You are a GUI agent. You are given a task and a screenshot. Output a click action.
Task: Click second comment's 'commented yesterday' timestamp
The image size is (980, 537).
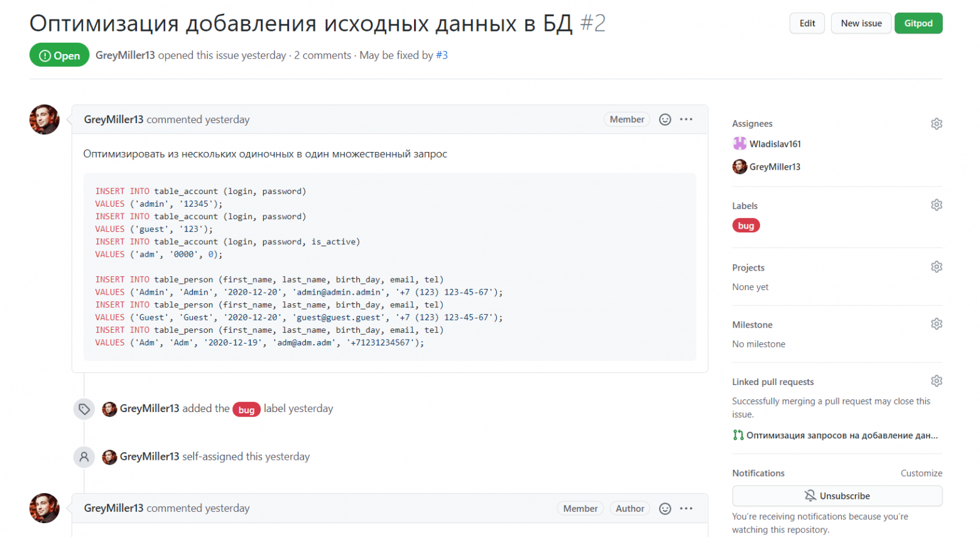198,508
